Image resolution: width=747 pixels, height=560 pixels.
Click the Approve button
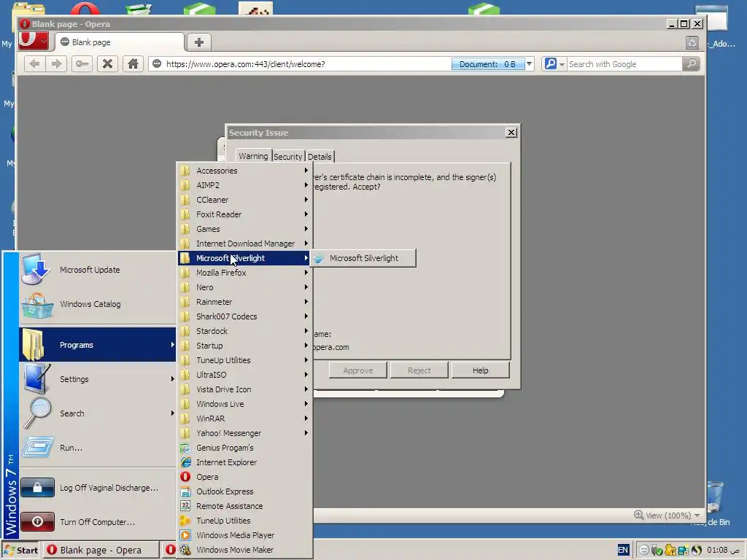point(357,370)
